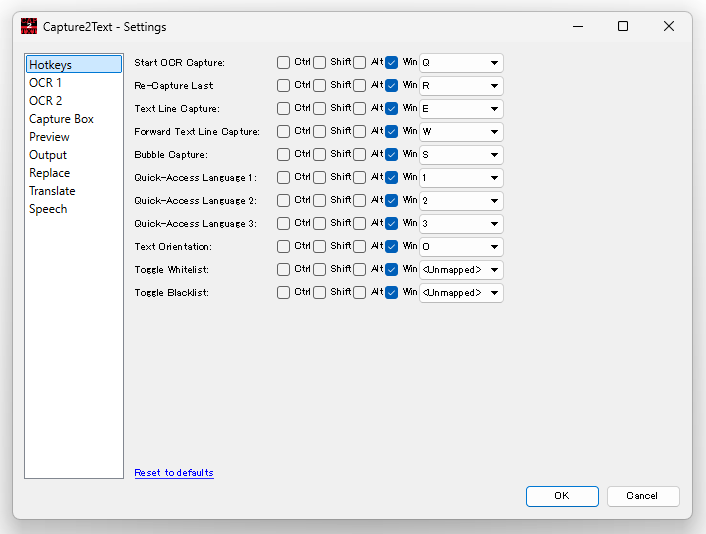Go to the Speech settings page
The width and height of the screenshot is (706, 534).
coord(48,209)
